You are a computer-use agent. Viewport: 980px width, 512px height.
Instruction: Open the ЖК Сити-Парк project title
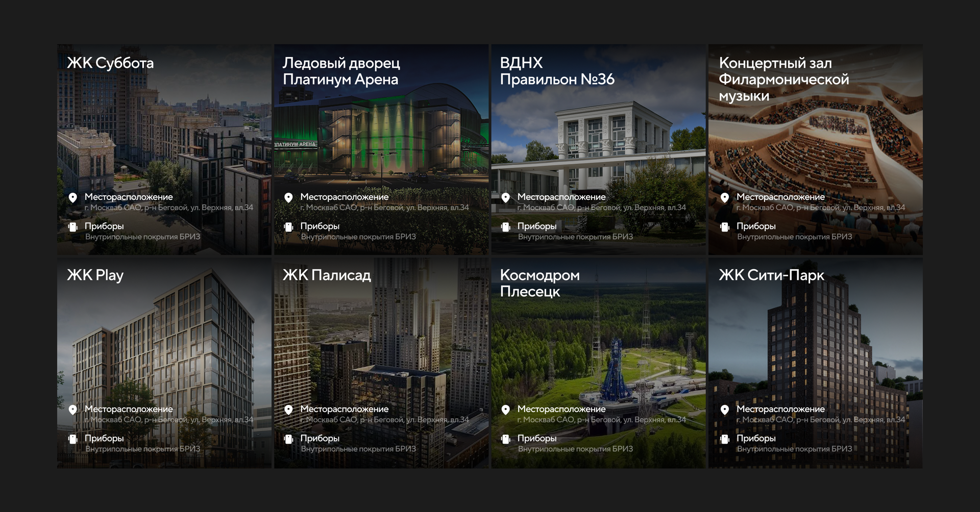[x=772, y=275]
